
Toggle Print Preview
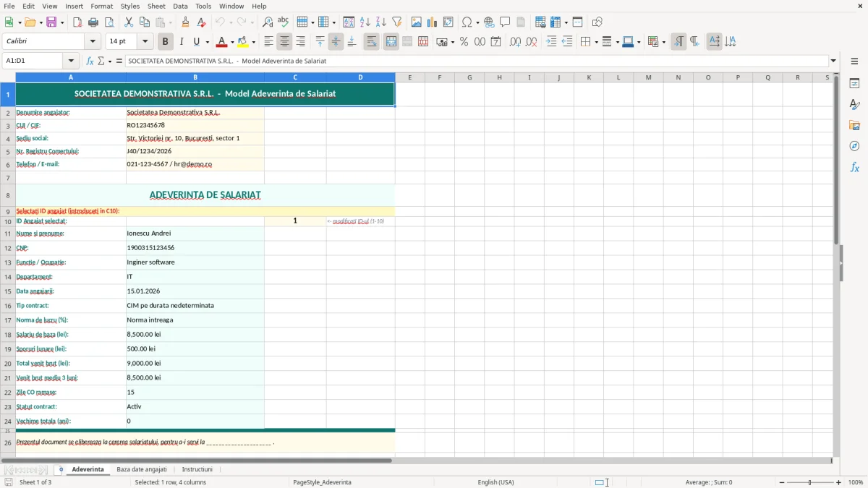click(x=109, y=22)
